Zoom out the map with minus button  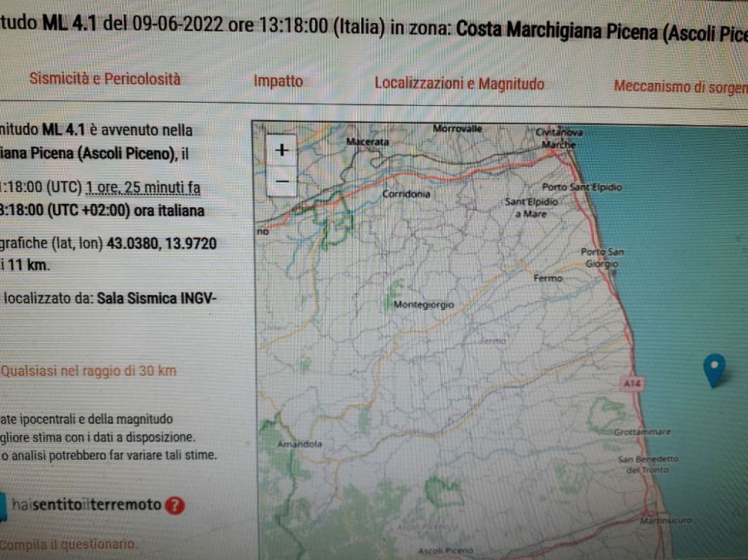pos(282,181)
